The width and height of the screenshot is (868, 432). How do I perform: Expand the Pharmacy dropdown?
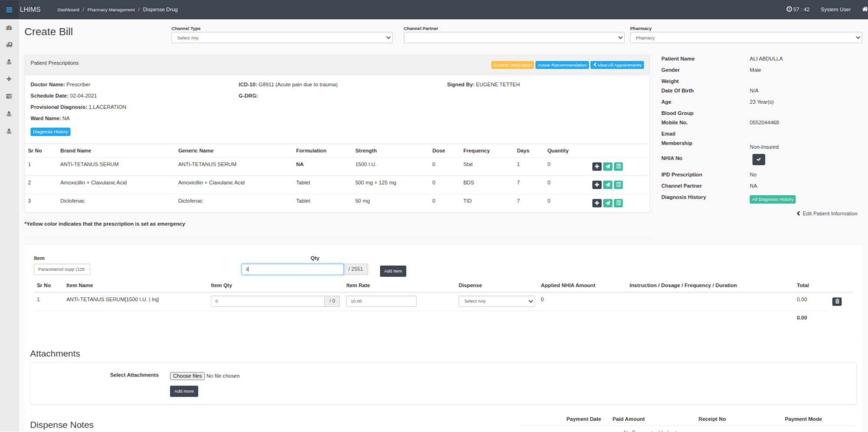click(x=746, y=38)
